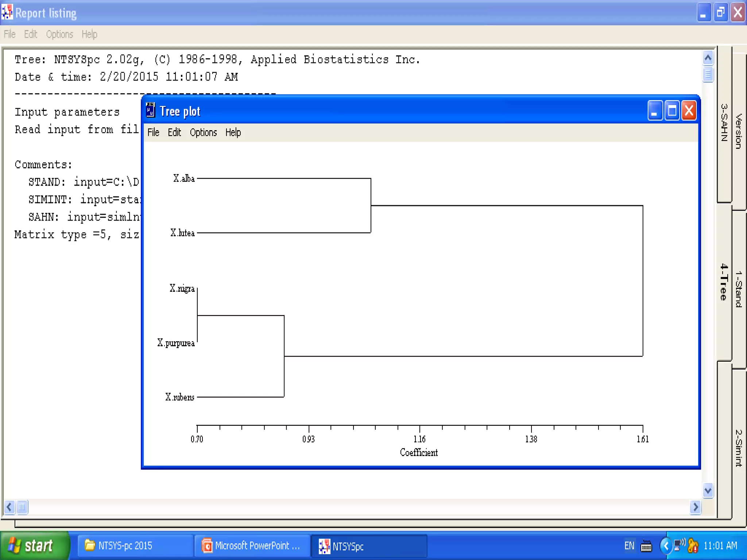Click the Tree plot window icon
Image resolution: width=747 pixels, height=560 pixels.
pos(150,110)
